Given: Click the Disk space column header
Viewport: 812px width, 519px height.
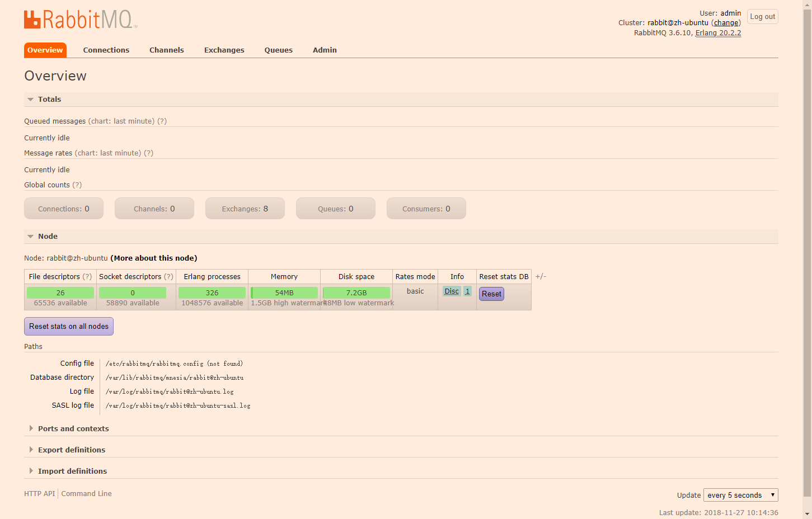Looking at the screenshot, I should tap(356, 276).
